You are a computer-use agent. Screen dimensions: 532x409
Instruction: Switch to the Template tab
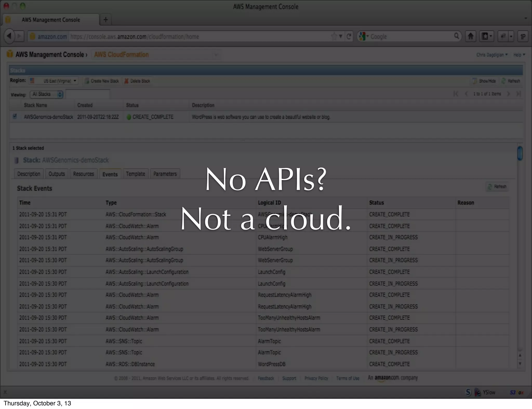point(135,174)
